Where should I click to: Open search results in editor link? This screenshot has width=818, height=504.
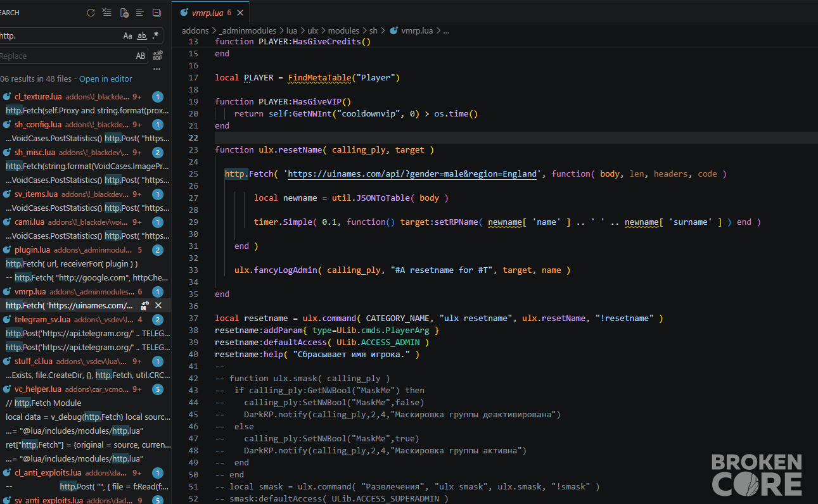click(106, 79)
